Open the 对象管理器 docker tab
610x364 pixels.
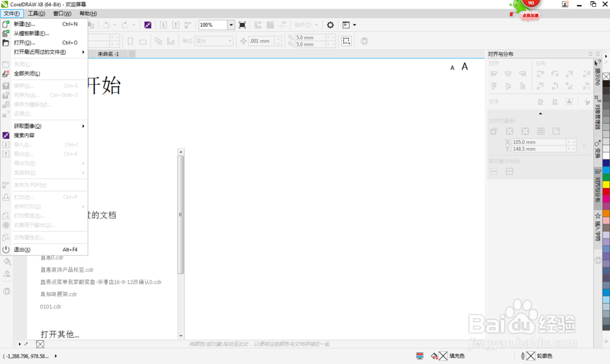598,113
